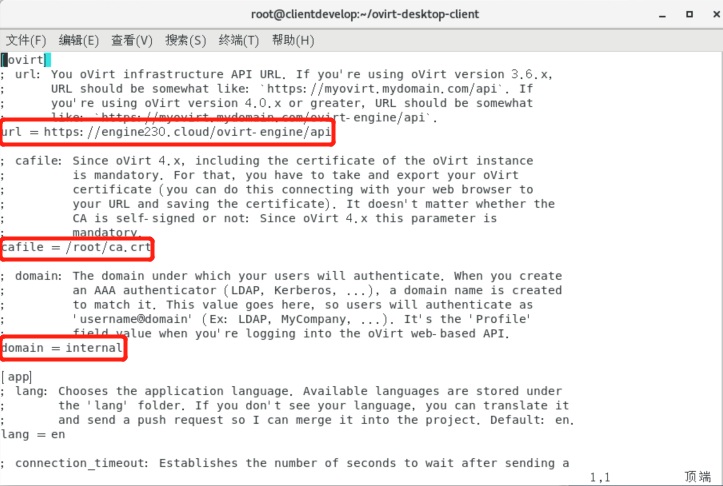This screenshot has width=723, height=486.
Task: Click the line 'certificate (you can do this'
Action: (x=303, y=190)
